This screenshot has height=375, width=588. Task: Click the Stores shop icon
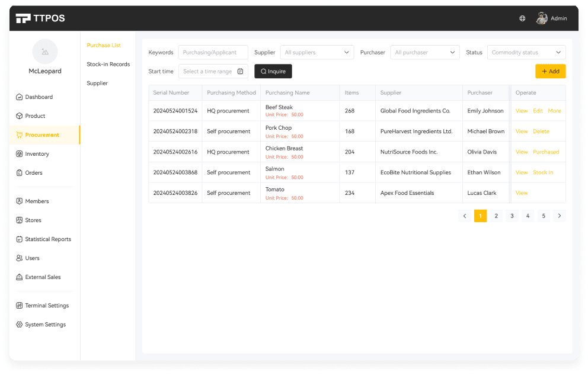19,220
